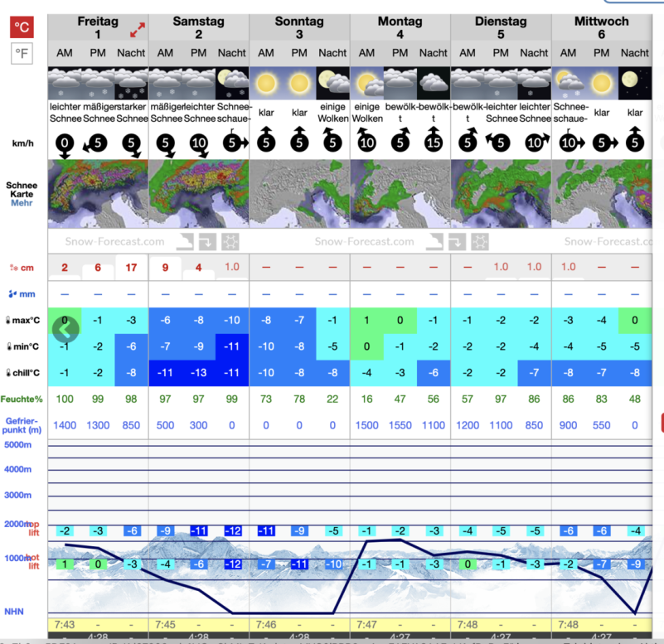Select the Dienstag 5 day header

(501, 28)
